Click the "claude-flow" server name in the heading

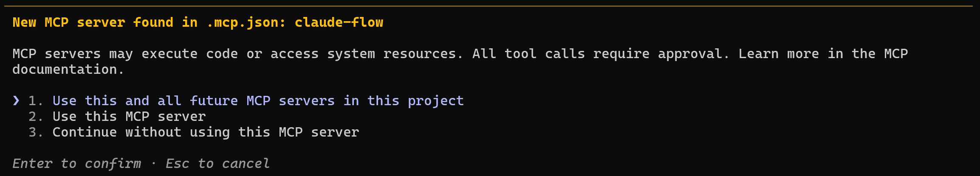[339, 22]
